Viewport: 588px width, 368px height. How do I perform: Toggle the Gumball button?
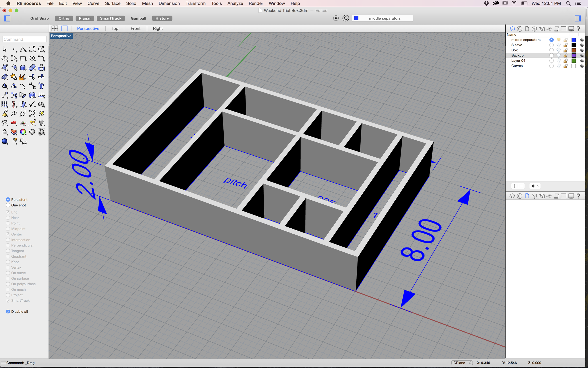(138, 18)
